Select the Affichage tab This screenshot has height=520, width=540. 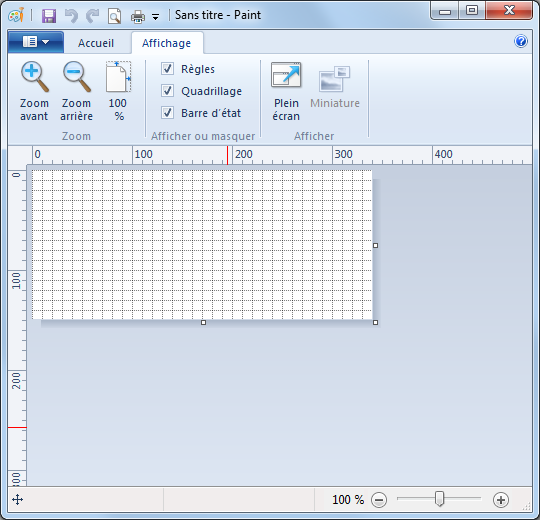167,43
